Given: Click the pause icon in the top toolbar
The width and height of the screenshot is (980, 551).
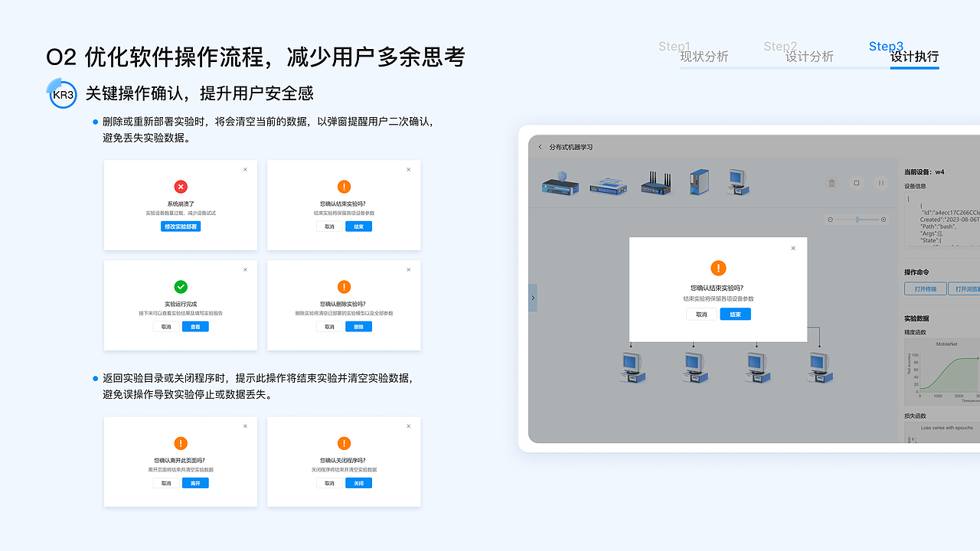Looking at the screenshot, I should (x=880, y=183).
